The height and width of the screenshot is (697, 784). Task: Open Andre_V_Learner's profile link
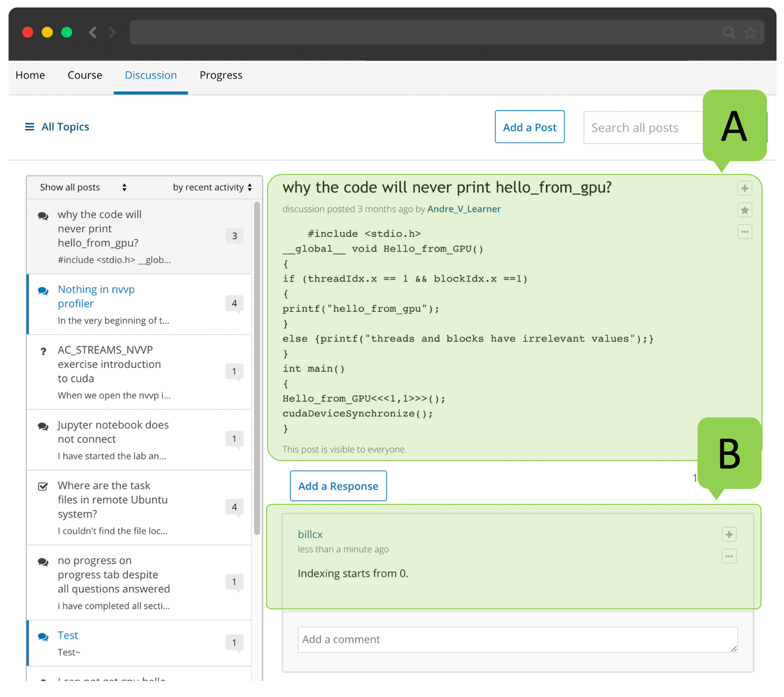[x=464, y=209]
